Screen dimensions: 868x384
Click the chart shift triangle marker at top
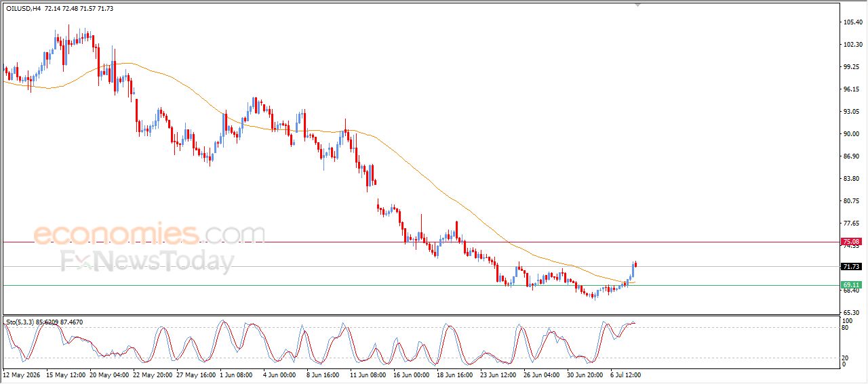coord(637,5)
